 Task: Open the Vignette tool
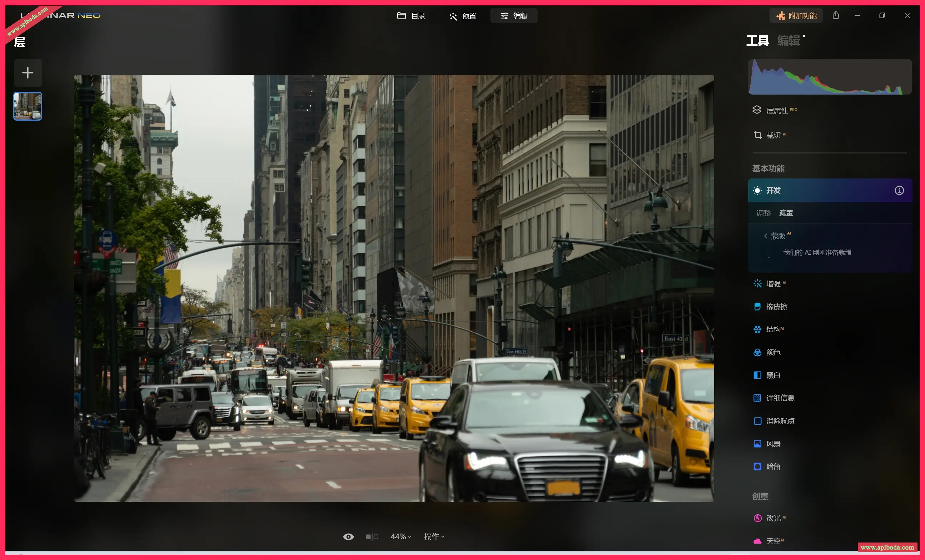(x=772, y=466)
